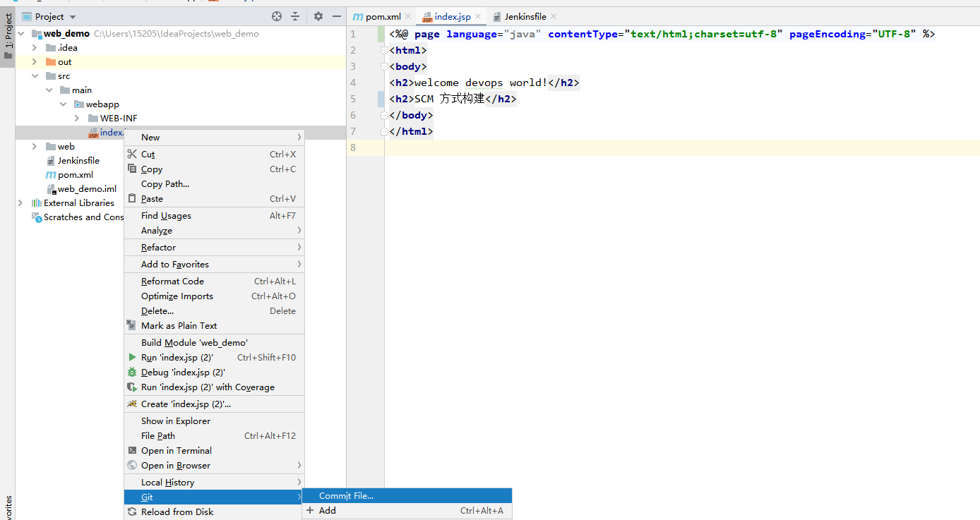The width and height of the screenshot is (980, 520).
Task: Collapse the main folder
Action: (x=49, y=90)
